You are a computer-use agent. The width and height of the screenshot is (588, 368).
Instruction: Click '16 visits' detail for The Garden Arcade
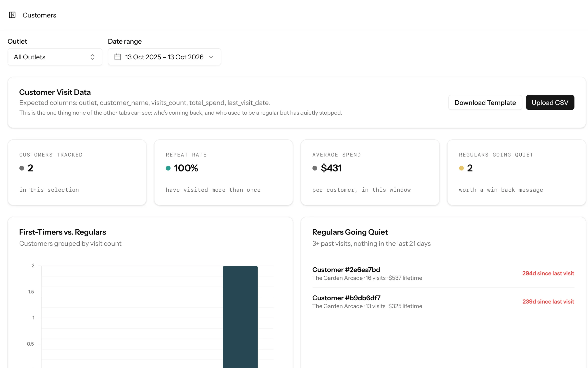pyautogui.click(x=376, y=278)
